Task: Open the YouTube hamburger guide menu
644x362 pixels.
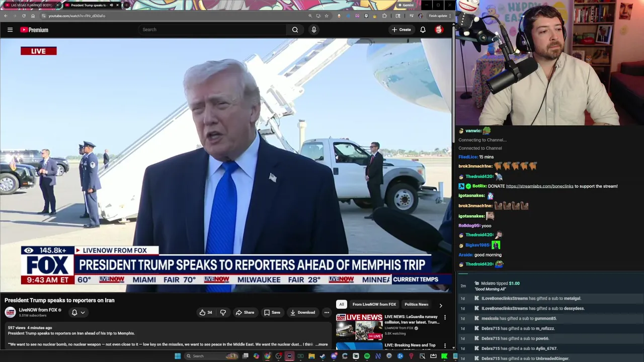Action: click(x=10, y=30)
